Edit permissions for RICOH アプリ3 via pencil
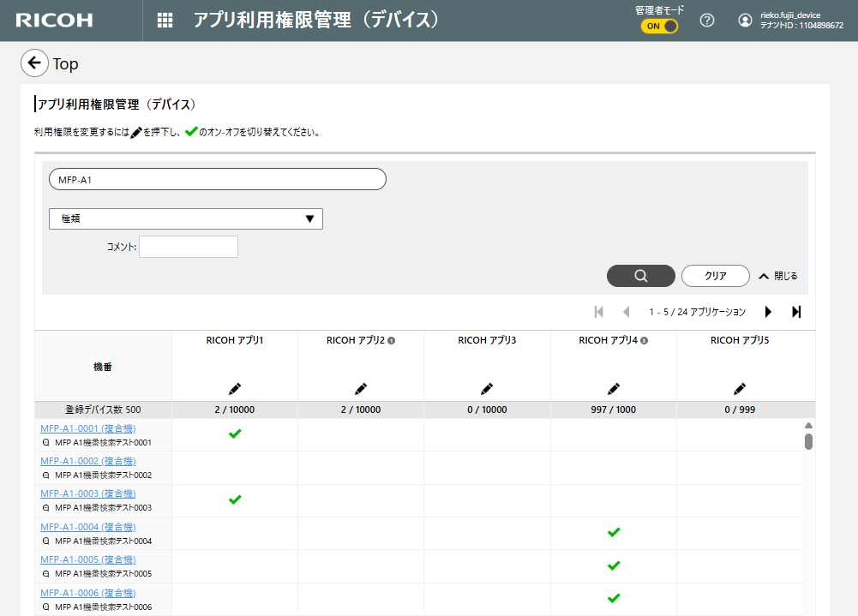858x616 pixels. 487,388
